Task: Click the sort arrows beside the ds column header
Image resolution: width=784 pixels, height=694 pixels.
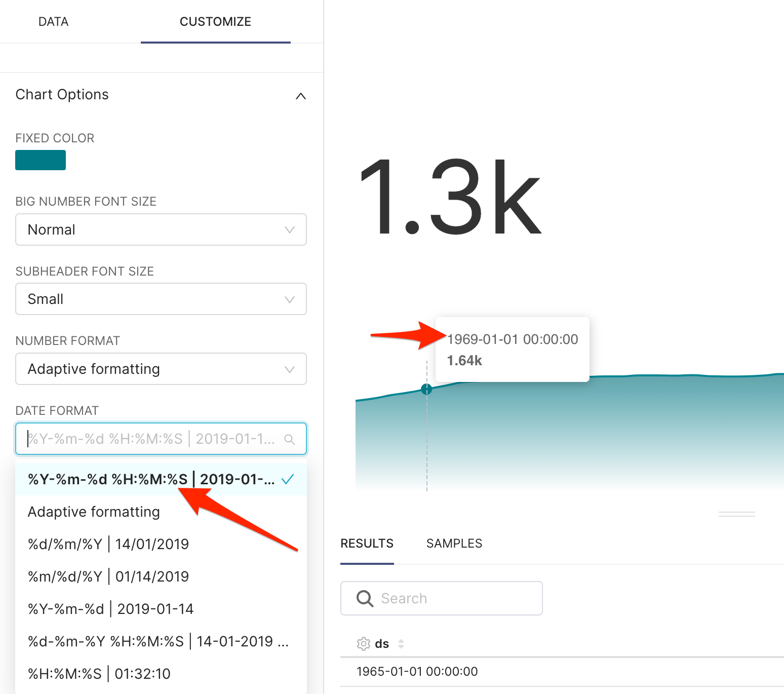Action: (x=401, y=643)
